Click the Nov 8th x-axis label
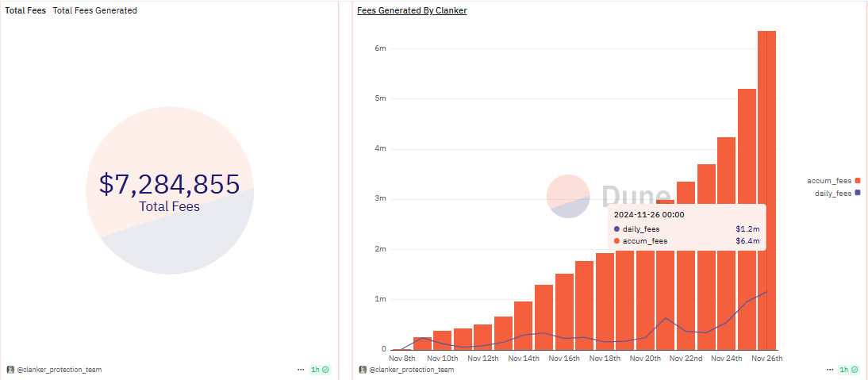 402,359
